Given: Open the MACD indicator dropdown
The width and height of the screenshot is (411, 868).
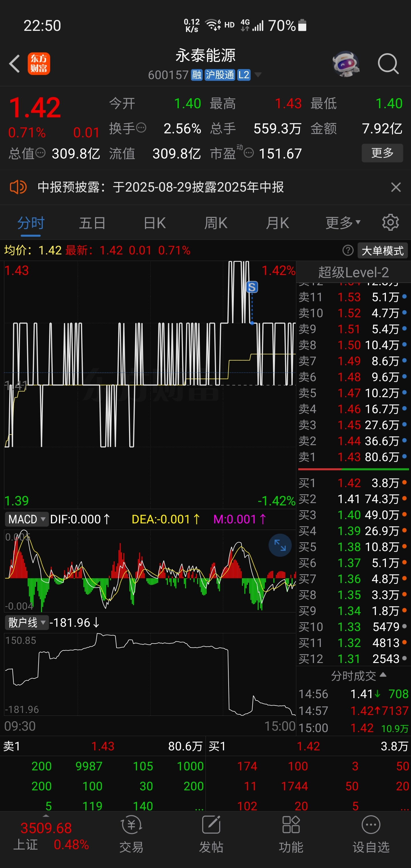Looking at the screenshot, I should pyautogui.click(x=27, y=519).
